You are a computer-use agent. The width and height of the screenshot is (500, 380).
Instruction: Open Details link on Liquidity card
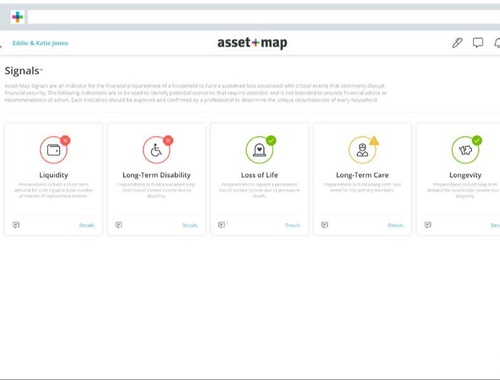(x=87, y=225)
